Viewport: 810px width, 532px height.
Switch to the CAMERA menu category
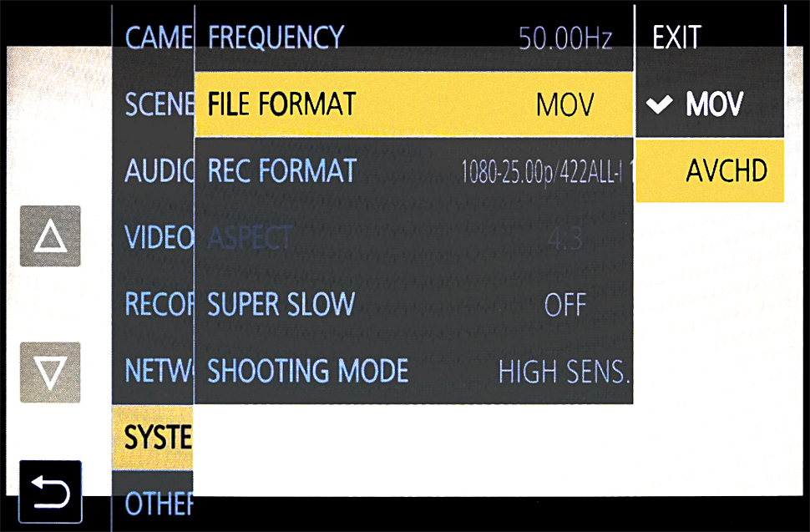(153, 38)
